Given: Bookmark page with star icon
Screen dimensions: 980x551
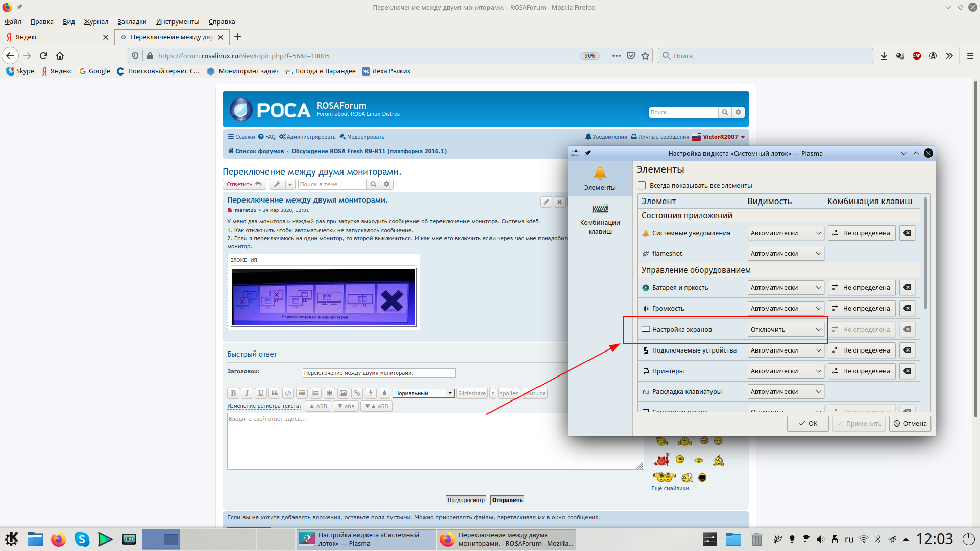Looking at the screenshot, I should point(645,56).
